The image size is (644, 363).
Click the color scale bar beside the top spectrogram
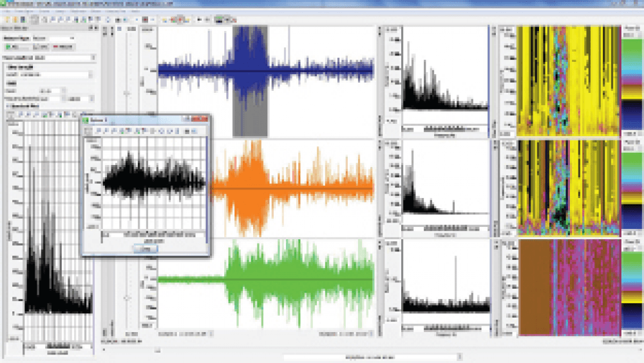pyautogui.click(x=632, y=84)
